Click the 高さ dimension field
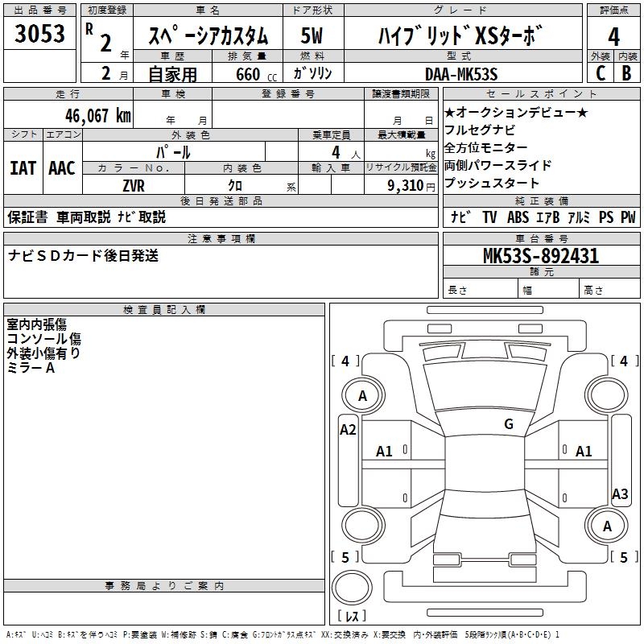Screen dimensions: 644x644 (609, 290)
